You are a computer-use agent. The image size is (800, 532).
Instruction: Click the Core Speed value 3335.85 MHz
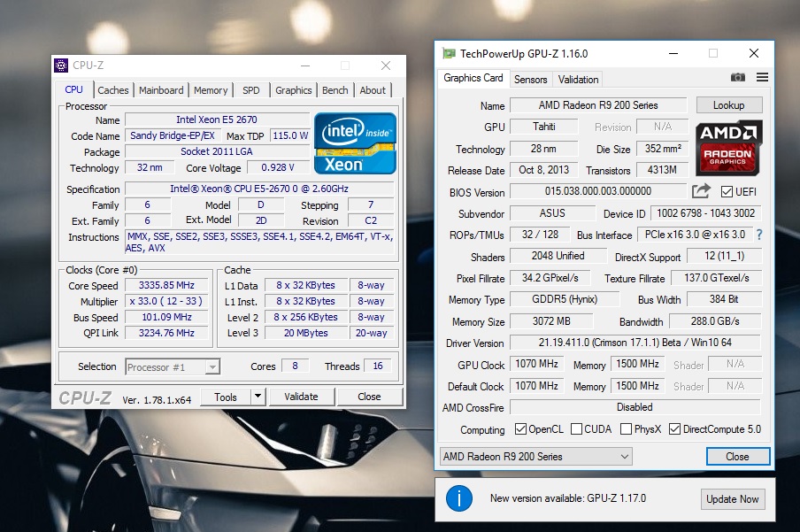pyautogui.click(x=167, y=285)
